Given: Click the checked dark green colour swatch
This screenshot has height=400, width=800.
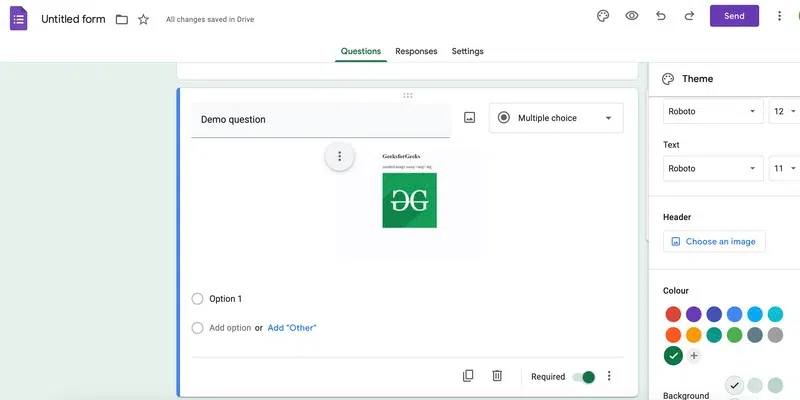Looking at the screenshot, I should 673,356.
